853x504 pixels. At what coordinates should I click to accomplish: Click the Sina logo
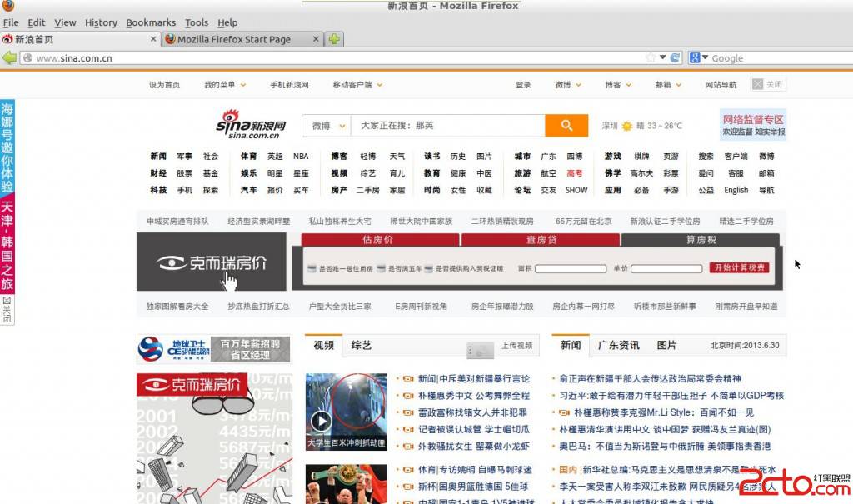251,124
